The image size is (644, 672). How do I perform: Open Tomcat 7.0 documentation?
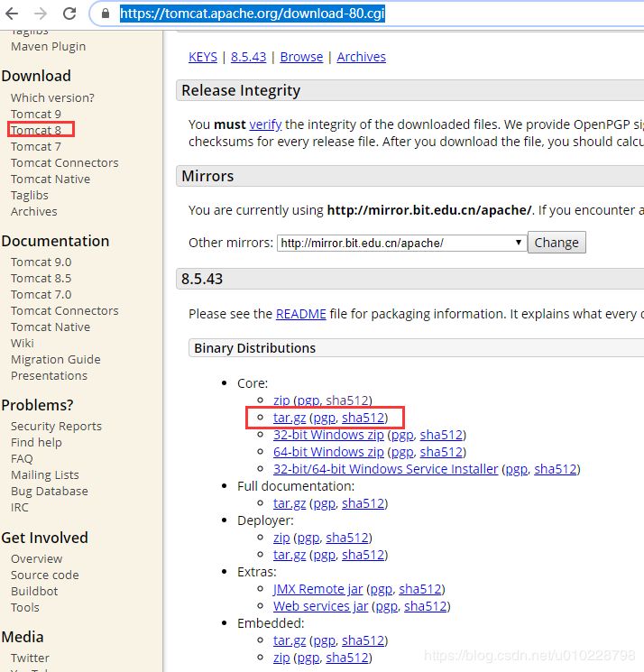41,295
